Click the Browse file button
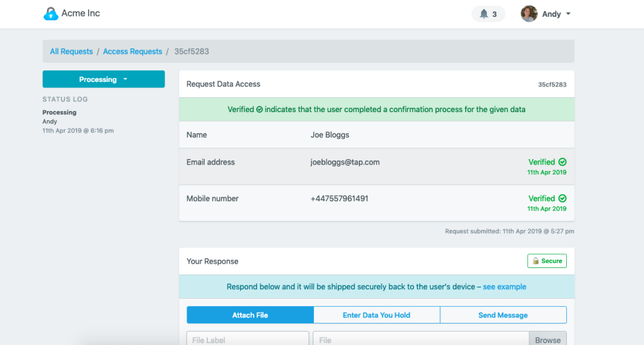 pos(547,340)
